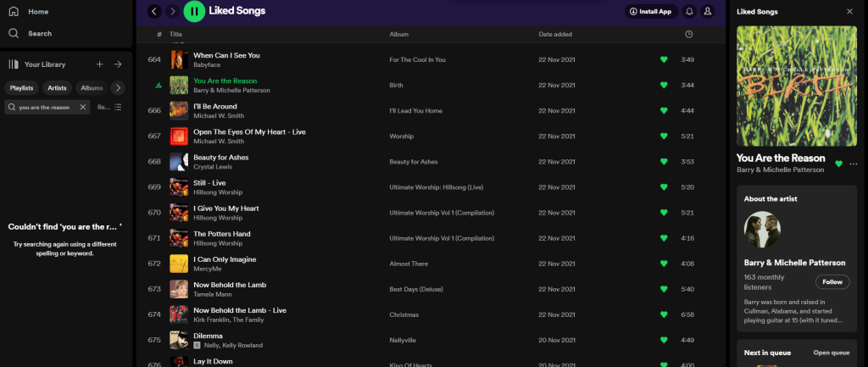
Task: Expand Your Library with the arrow icon
Action: 118,64
